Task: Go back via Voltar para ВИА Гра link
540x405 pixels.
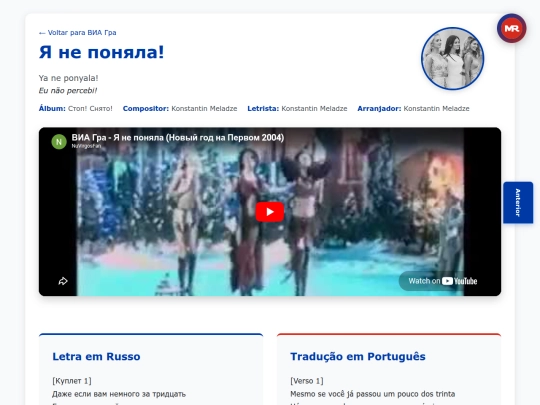Action: [x=77, y=33]
